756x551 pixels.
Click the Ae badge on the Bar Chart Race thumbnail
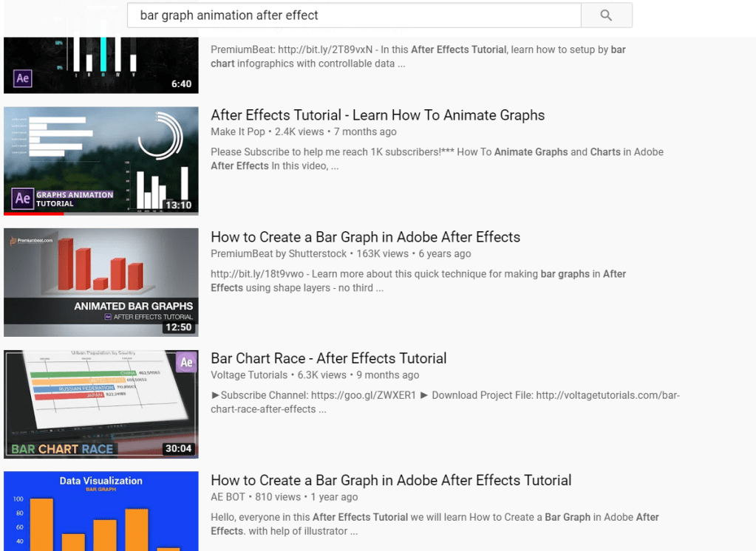pyautogui.click(x=187, y=362)
